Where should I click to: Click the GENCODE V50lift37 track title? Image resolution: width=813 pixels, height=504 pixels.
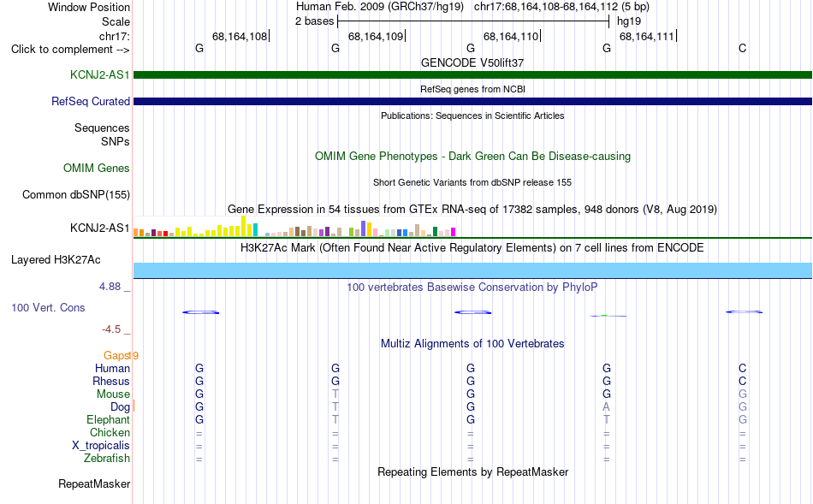click(x=472, y=62)
